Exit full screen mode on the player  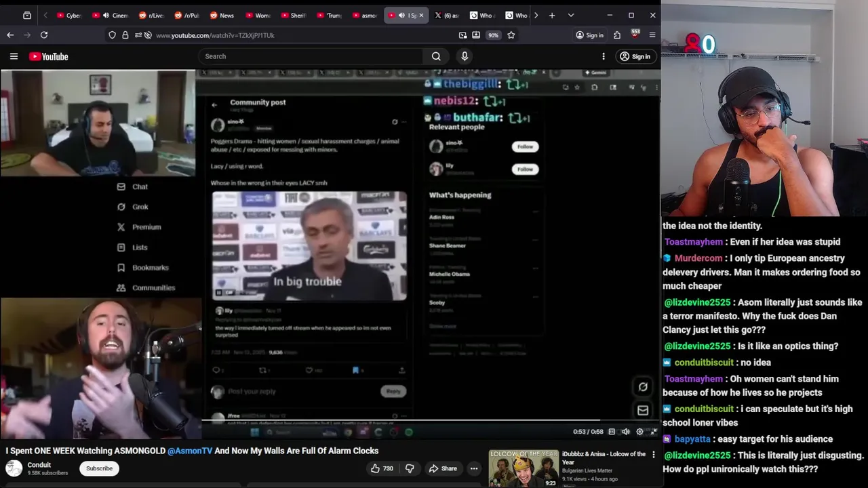(653, 432)
